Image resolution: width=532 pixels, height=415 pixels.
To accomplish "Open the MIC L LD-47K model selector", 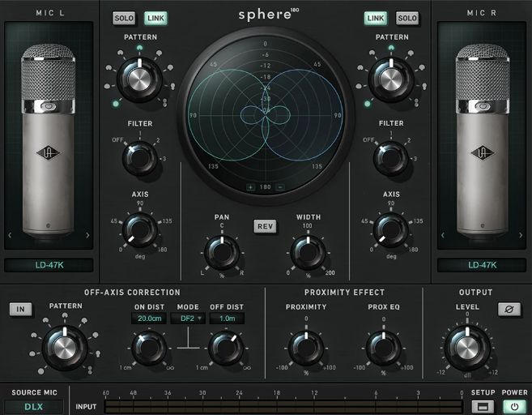I will point(49,265).
